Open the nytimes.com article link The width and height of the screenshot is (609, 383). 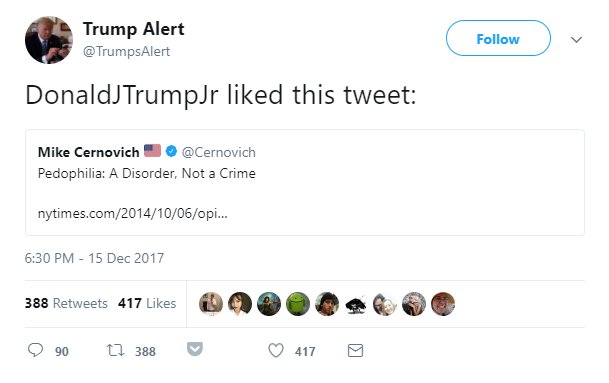coord(132,213)
